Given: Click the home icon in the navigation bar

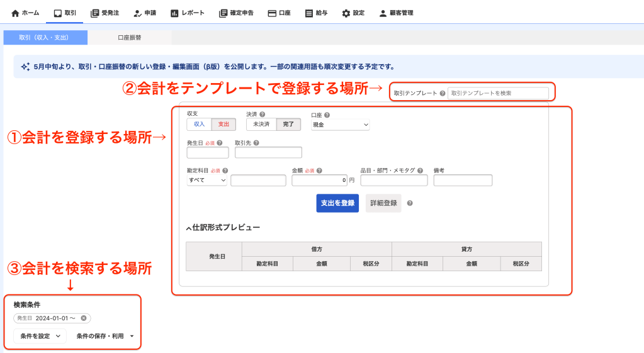Looking at the screenshot, I should 15,13.
